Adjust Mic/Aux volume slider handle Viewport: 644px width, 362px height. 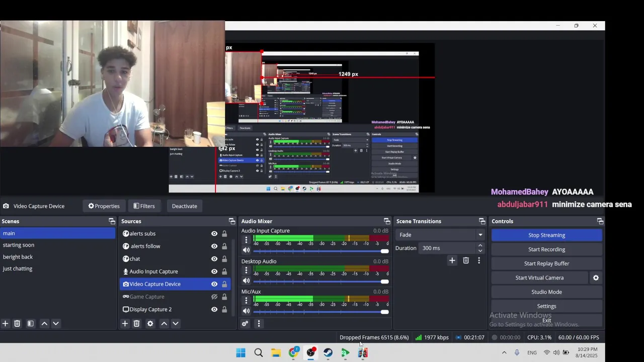(385, 312)
